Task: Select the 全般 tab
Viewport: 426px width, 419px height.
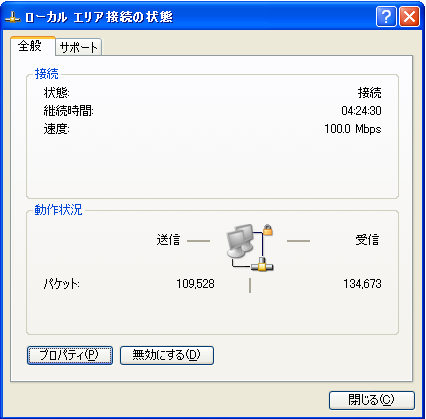Action: point(32,46)
